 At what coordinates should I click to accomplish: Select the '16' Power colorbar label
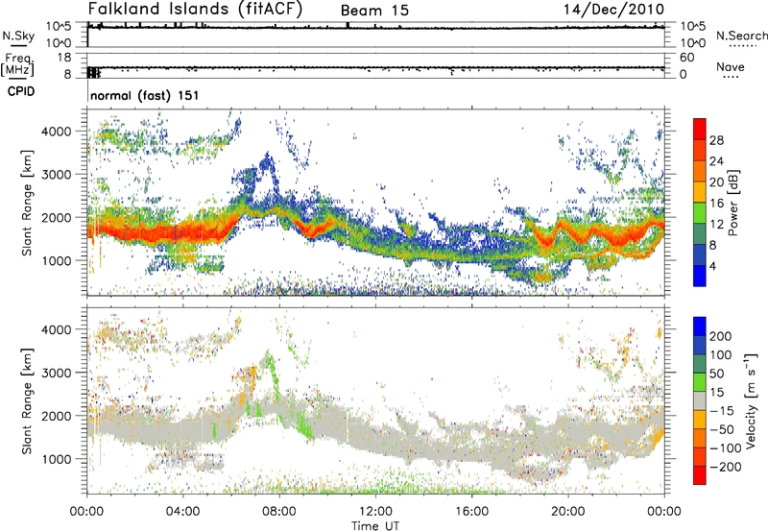pos(716,204)
